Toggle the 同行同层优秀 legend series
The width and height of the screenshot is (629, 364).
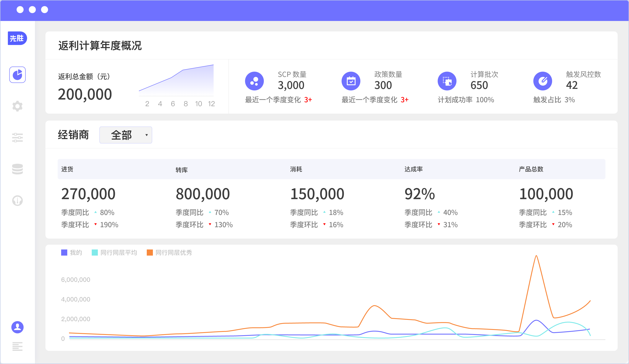(169, 252)
